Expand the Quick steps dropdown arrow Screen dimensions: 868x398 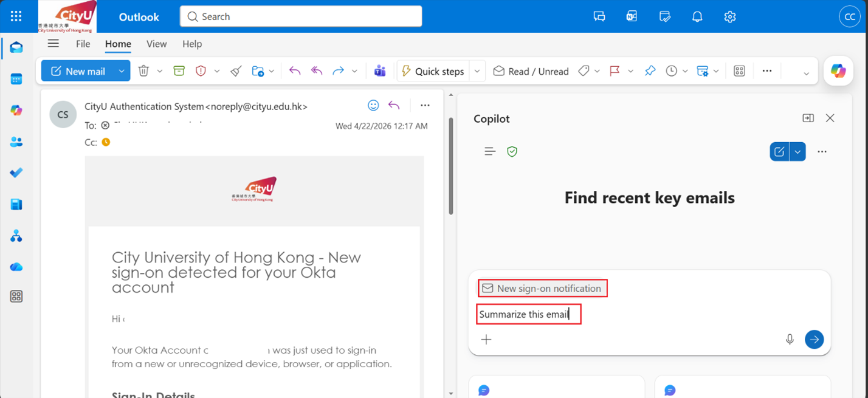click(477, 71)
